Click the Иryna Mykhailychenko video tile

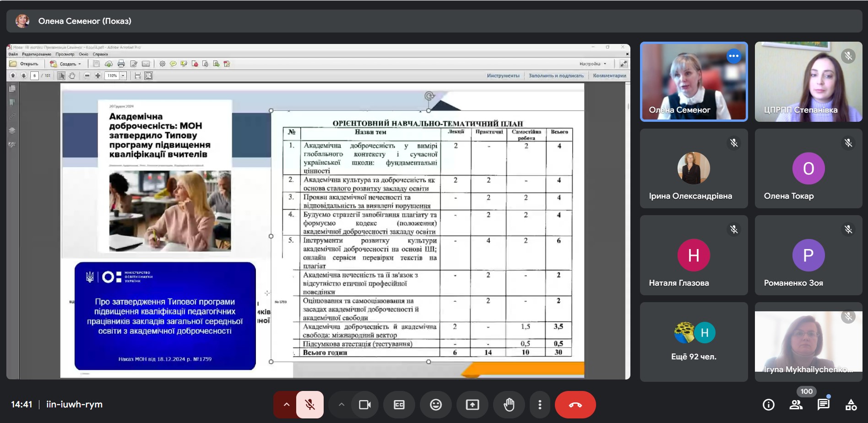(x=808, y=342)
